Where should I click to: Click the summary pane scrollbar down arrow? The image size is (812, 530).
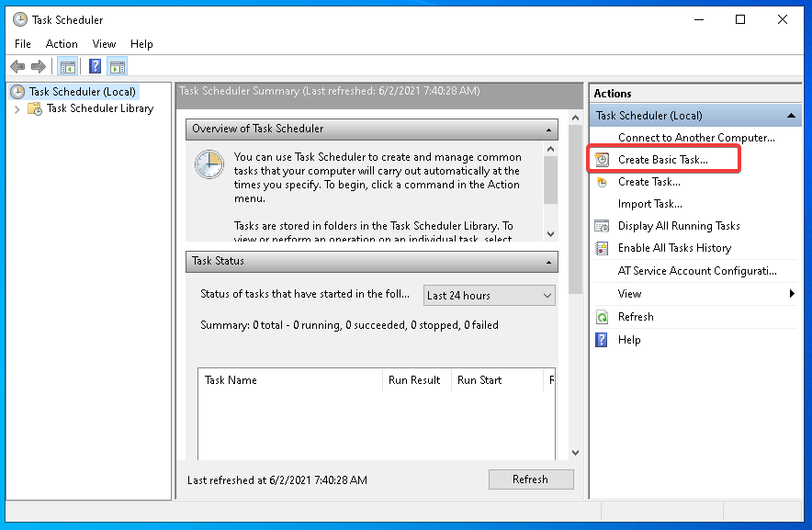(575, 453)
